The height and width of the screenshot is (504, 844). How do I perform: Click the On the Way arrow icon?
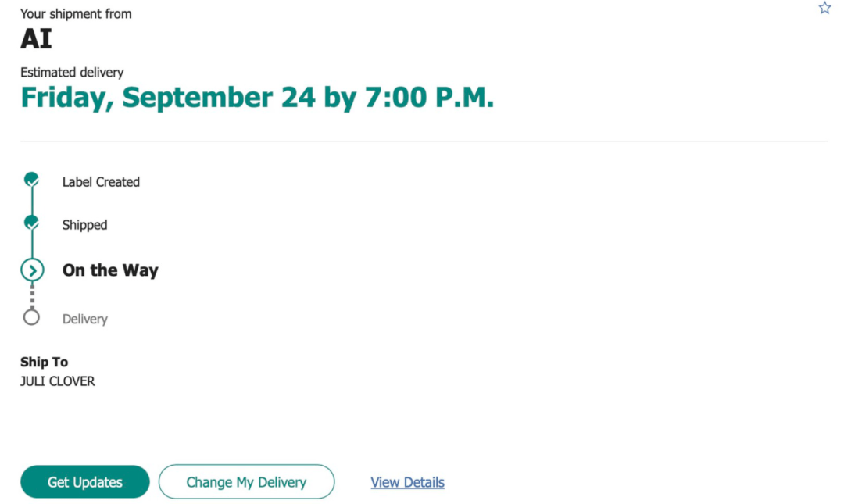point(32,270)
